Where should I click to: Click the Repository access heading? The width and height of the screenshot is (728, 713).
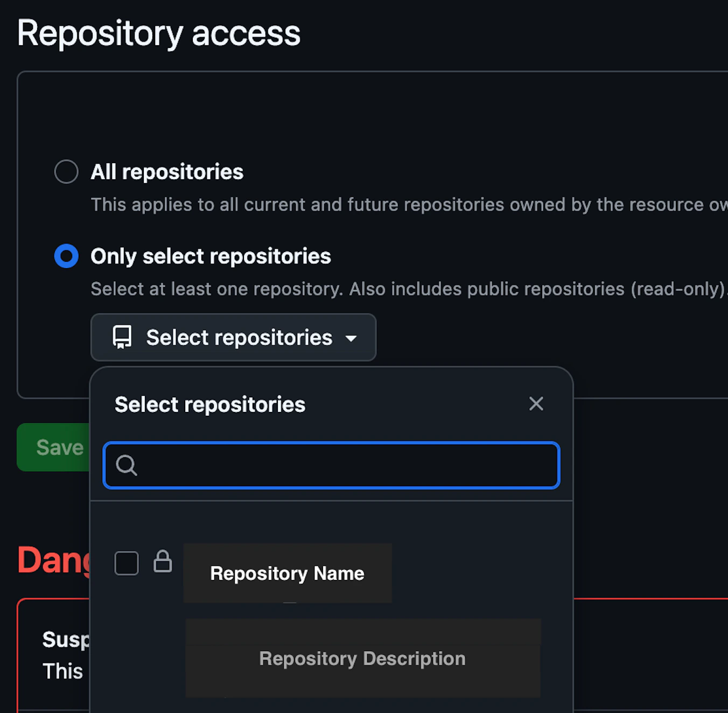click(159, 33)
